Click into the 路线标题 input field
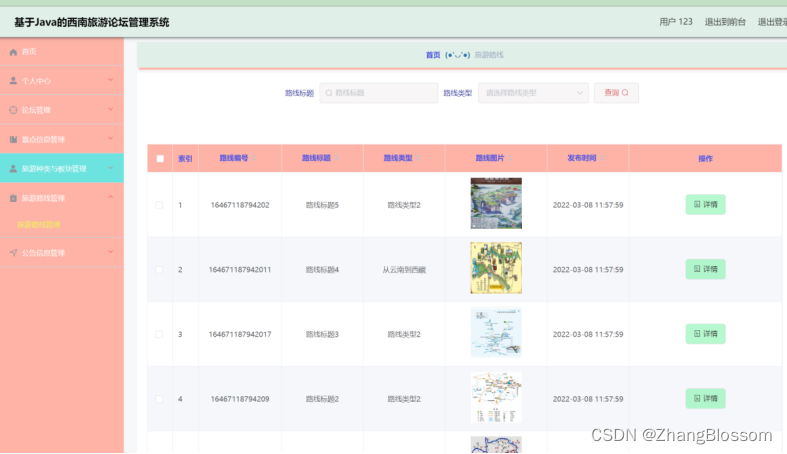 [378, 93]
